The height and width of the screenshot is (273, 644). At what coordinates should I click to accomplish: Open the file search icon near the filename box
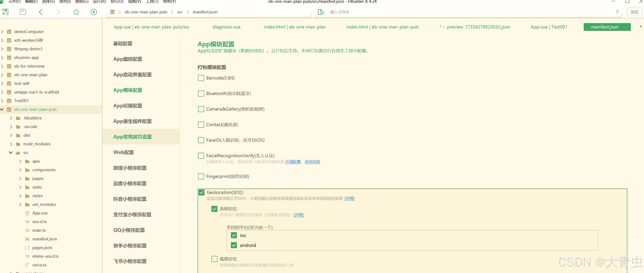321,12
